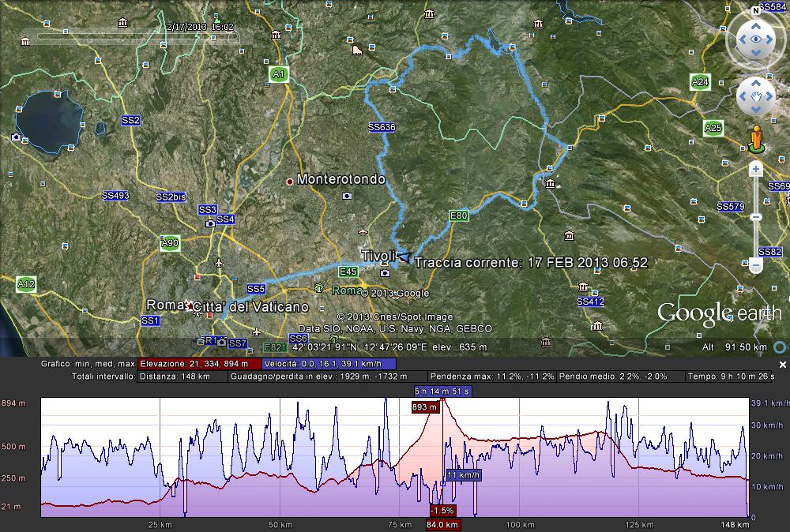Click 'Pendenza max: 11.2%, -11.2%' field

click(x=492, y=376)
